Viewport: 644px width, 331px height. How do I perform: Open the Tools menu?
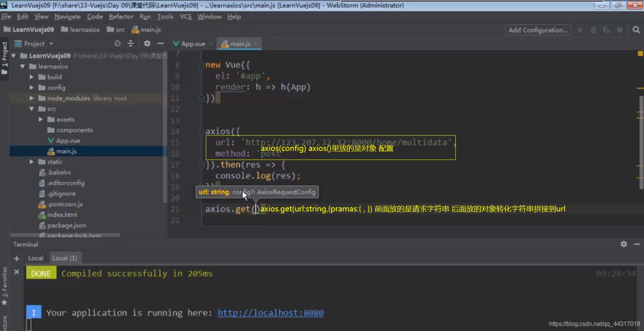coord(165,17)
